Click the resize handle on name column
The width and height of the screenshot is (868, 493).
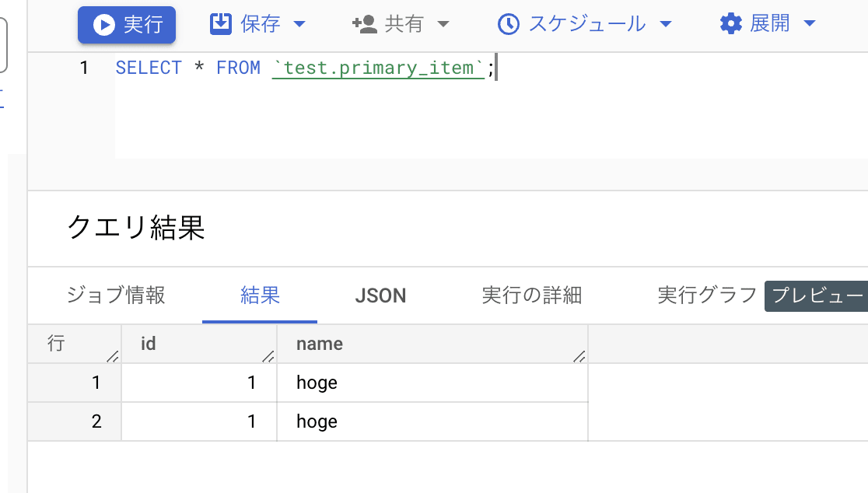pyautogui.click(x=579, y=356)
